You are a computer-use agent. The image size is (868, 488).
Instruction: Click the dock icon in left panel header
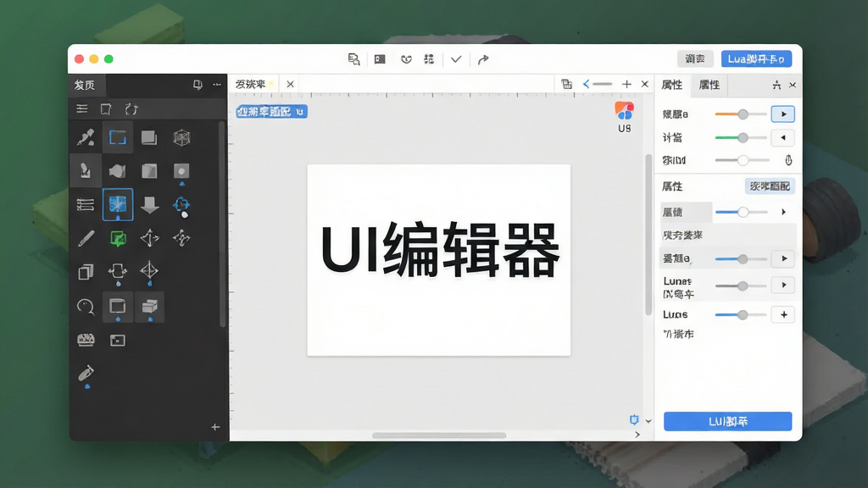(198, 85)
